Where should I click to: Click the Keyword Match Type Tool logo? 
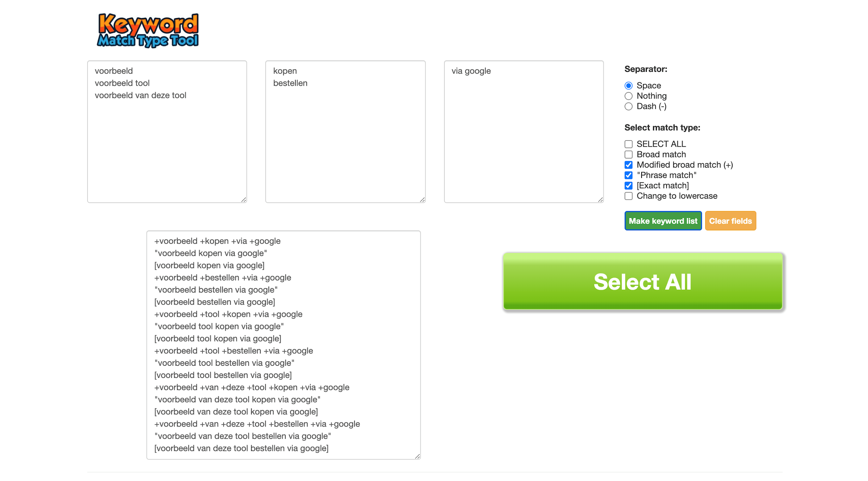pos(148,31)
